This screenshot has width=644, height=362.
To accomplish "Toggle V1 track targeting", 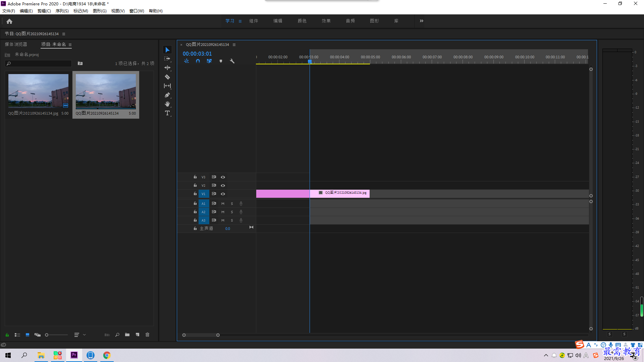I will (x=204, y=194).
